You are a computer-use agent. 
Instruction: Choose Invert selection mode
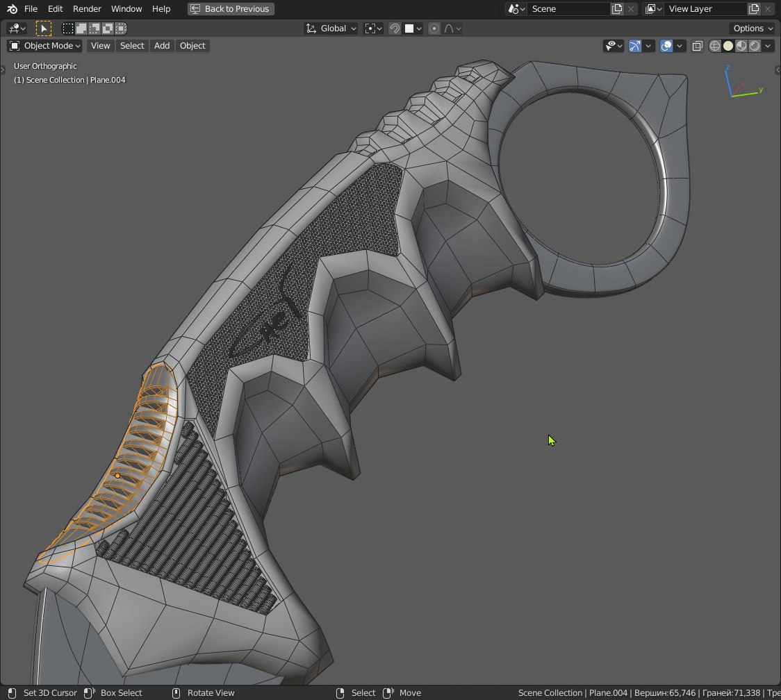pyautogui.click(x=108, y=28)
